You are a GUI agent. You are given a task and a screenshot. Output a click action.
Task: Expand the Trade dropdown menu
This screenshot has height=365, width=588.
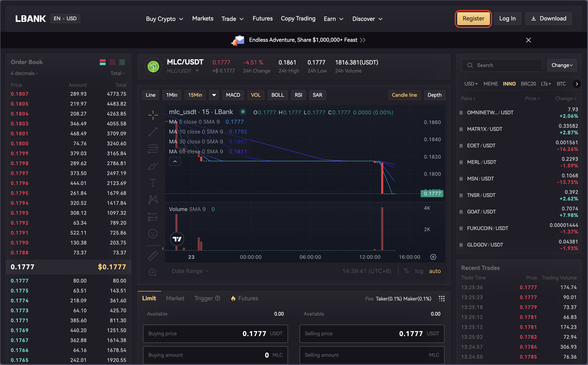[233, 19]
